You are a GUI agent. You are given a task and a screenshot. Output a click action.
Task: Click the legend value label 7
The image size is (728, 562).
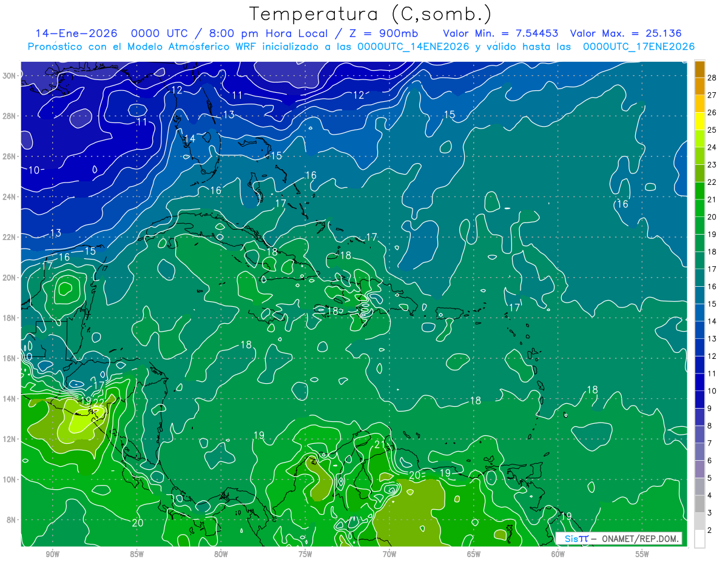click(709, 443)
